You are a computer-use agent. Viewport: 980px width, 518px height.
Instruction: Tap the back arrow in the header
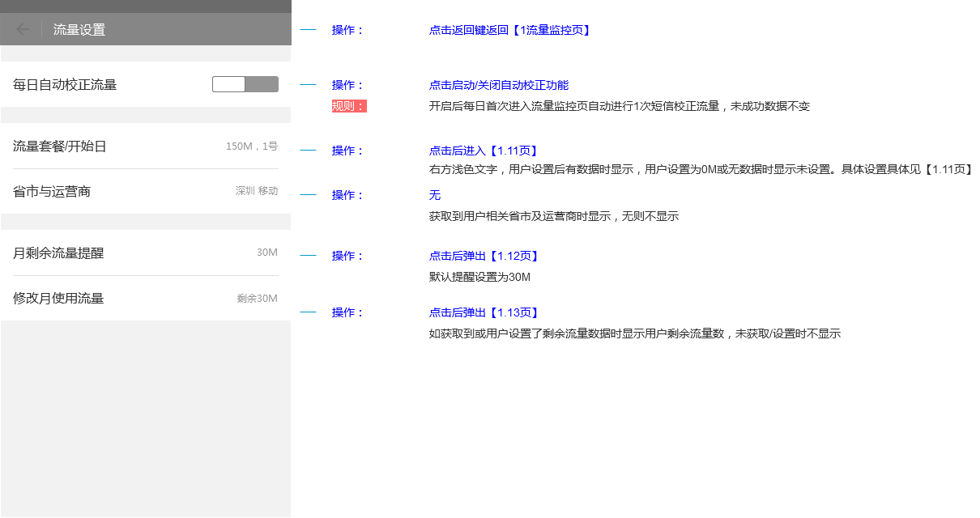click(x=23, y=30)
